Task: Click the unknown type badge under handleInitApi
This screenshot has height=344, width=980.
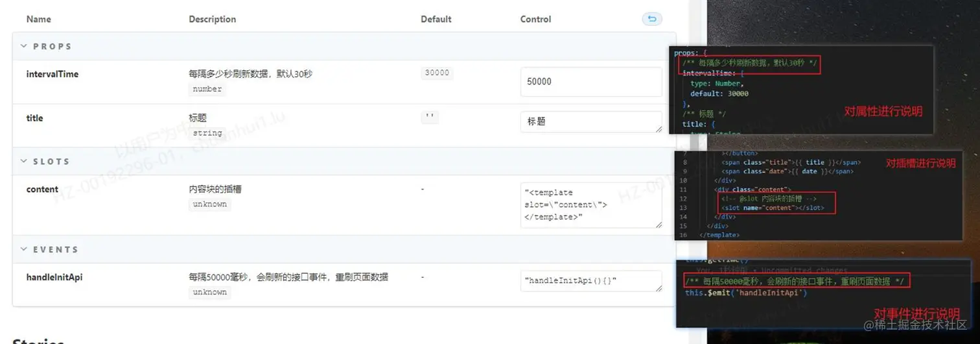Action: (x=209, y=292)
